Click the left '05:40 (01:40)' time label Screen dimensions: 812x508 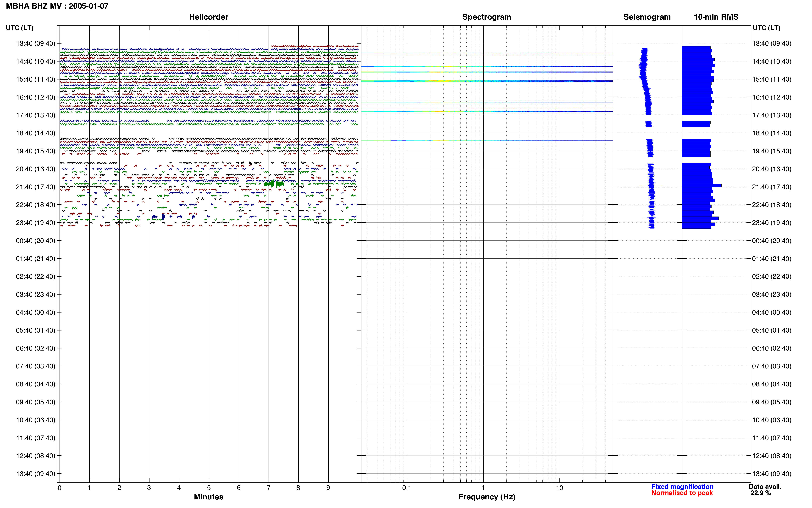[x=35, y=330]
